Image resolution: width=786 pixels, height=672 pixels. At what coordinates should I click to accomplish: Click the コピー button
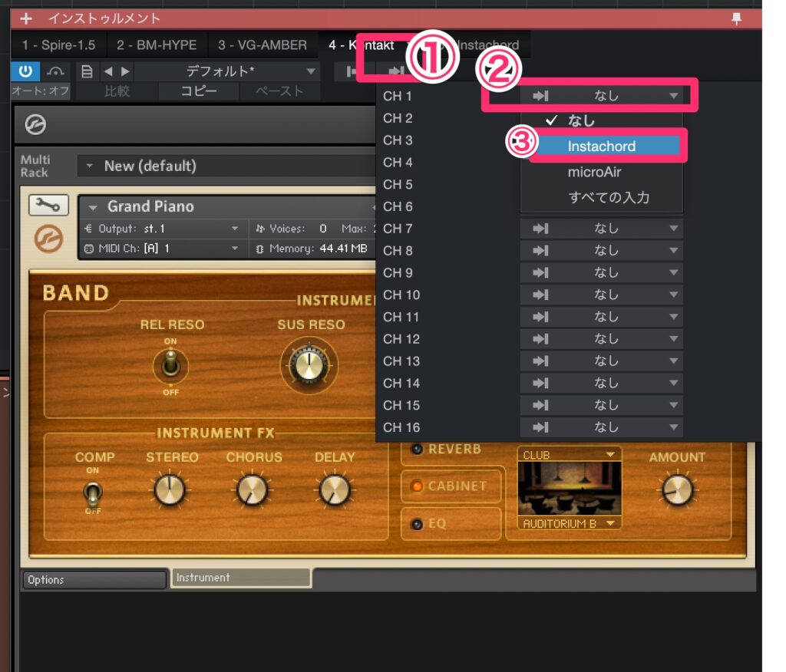point(199,91)
